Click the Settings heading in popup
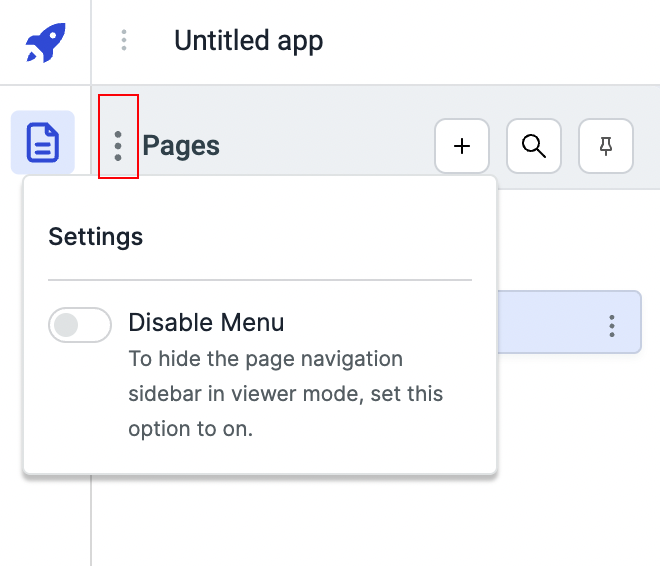 (96, 237)
